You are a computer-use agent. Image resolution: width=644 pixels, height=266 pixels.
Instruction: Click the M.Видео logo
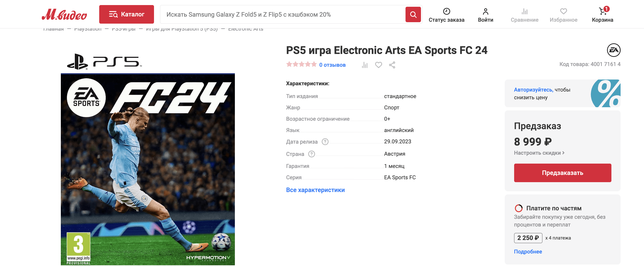pos(64,14)
